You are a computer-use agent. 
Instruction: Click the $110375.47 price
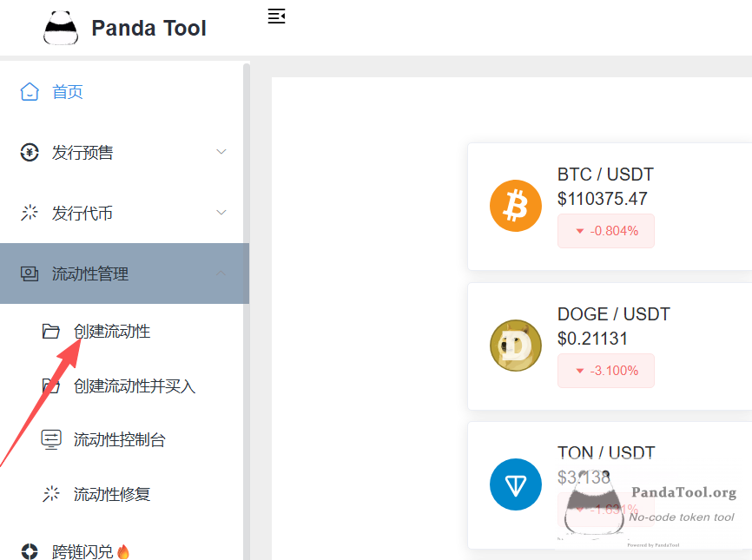(603, 199)
